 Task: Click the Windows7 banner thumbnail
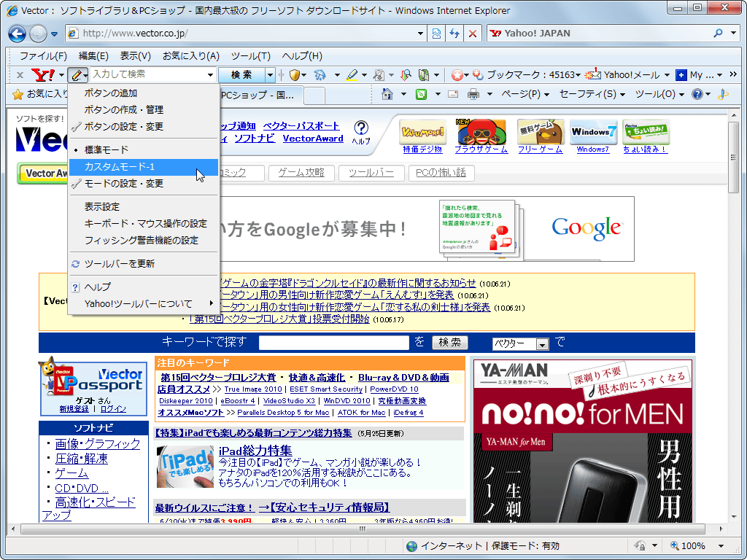point(593,132)
